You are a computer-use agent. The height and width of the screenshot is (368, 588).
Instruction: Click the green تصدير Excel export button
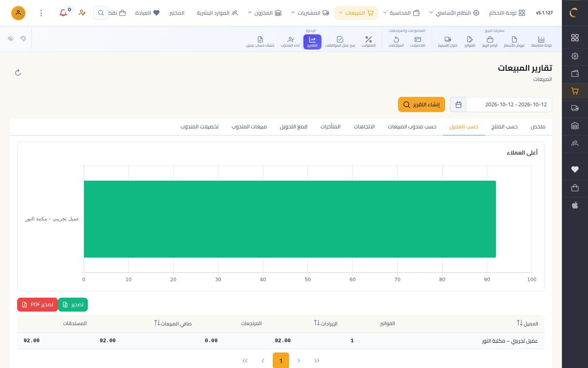click(x=73, y=305)
